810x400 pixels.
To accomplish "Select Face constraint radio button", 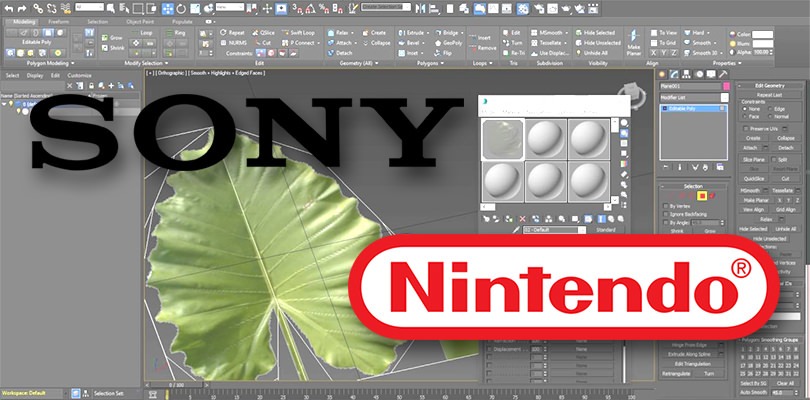I will 747,117.
